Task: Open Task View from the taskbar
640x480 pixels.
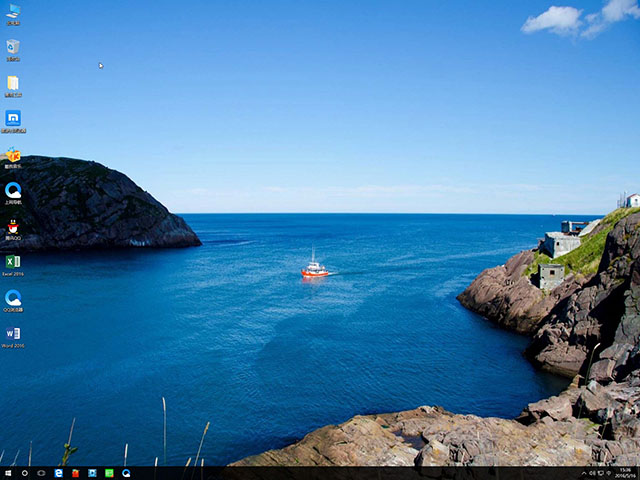Action: click(x=41, y=473)
